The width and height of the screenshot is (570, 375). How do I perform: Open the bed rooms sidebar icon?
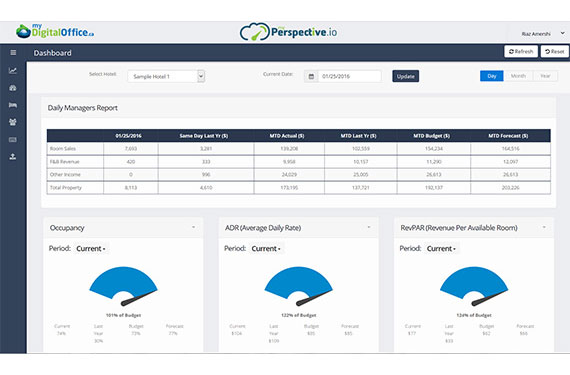[x=13, y=105]
